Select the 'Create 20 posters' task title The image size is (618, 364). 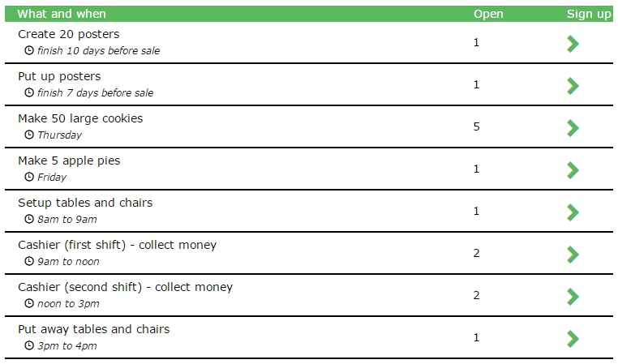click(69, 34)
